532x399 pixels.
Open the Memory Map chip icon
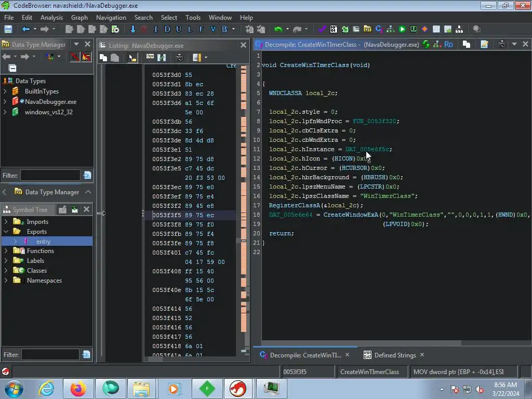pyautogui.click(x=413, y=29)
